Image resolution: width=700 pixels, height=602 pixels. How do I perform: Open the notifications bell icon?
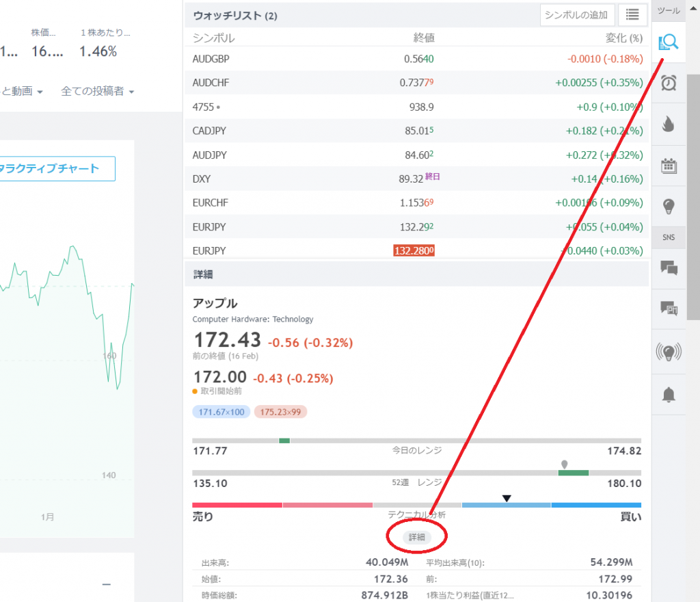pyautogui.click(x=669, y=395)
